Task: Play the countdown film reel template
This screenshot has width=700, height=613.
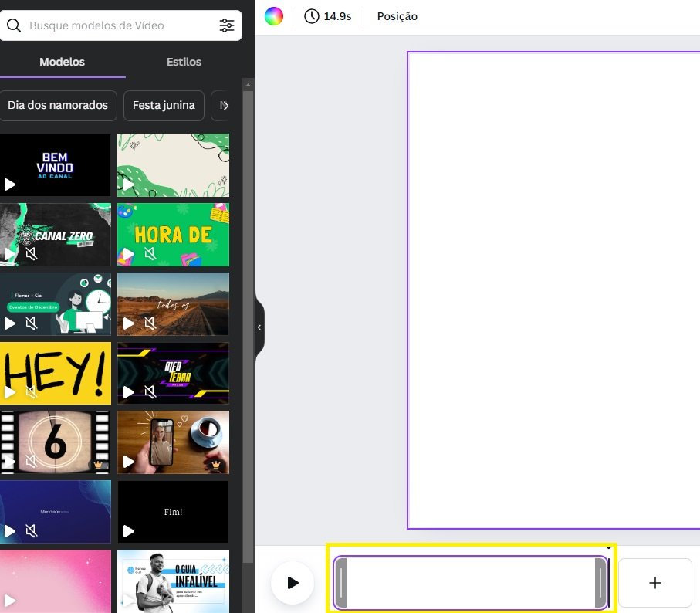Action: [x=12, y=462]
